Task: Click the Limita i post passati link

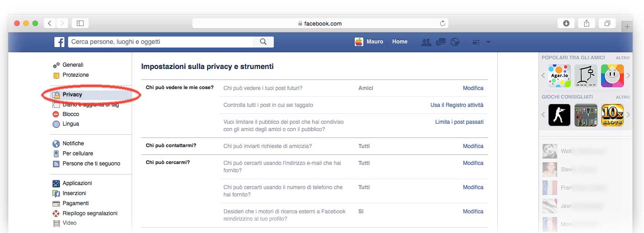Action: tap(459, 122)
